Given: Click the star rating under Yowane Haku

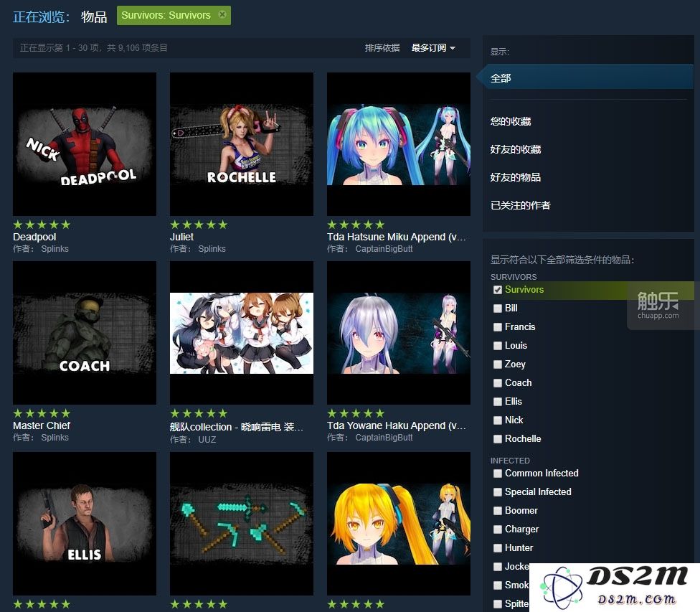Looking at the screenshot, I should point(356,413).
